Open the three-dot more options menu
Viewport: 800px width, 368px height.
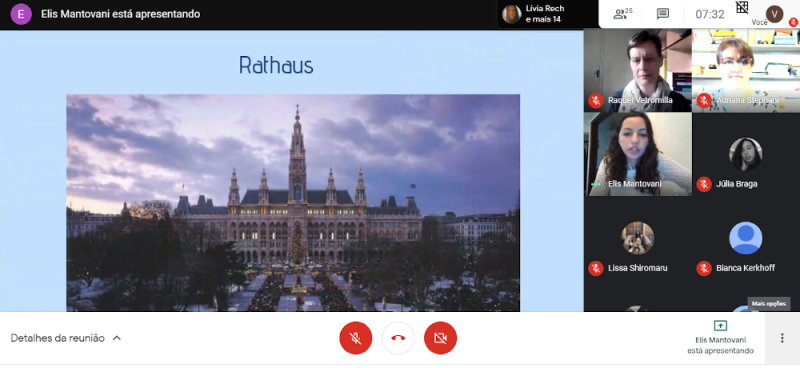coord(782,338)
